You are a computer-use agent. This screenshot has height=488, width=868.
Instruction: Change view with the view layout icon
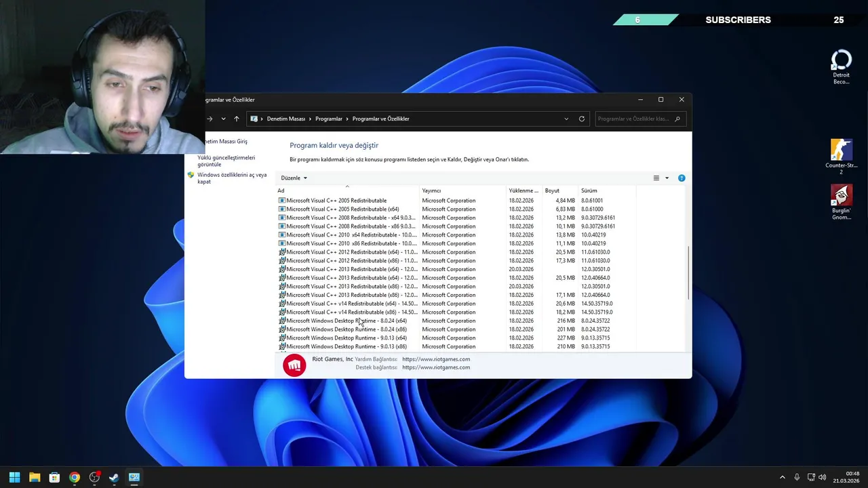pos(656,178)
